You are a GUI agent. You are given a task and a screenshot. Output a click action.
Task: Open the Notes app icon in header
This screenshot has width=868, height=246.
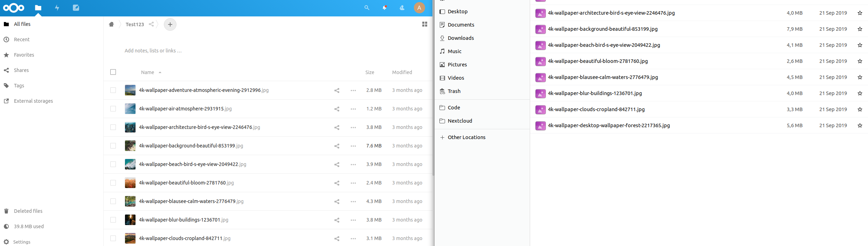76,8
